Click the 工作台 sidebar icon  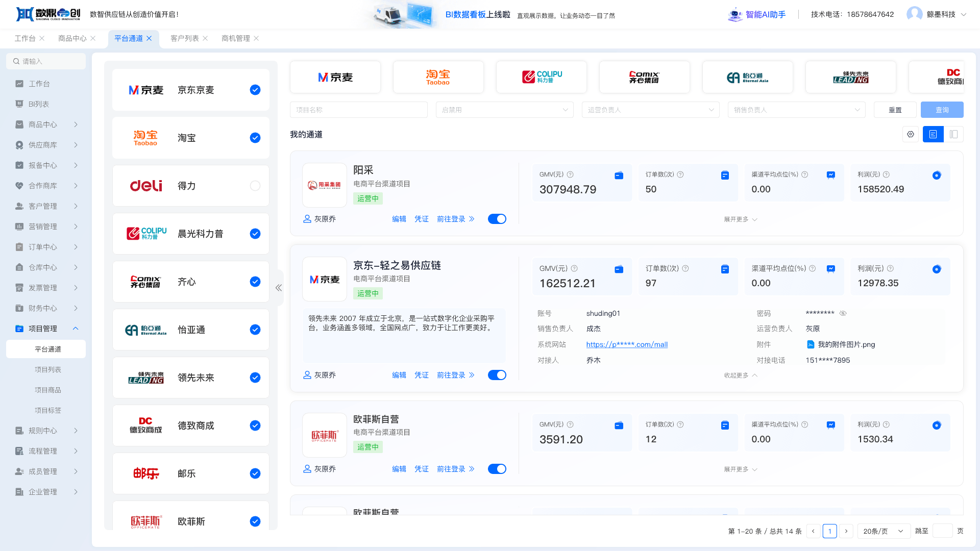pos(19,84)
